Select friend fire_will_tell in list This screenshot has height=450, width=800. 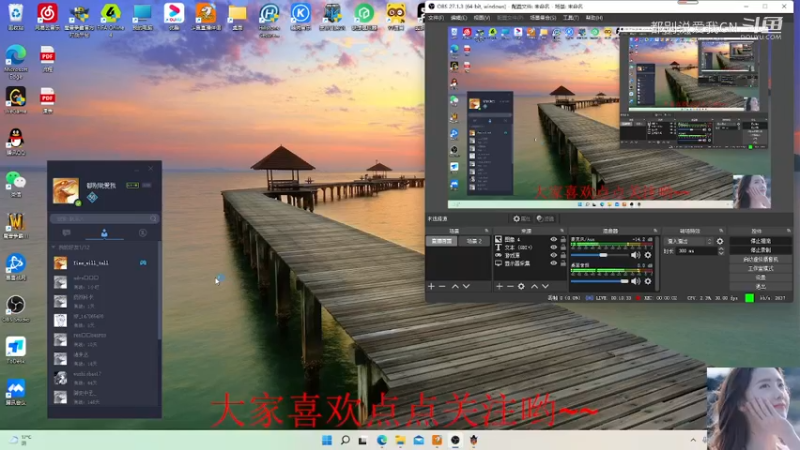[x=104, y=263]
